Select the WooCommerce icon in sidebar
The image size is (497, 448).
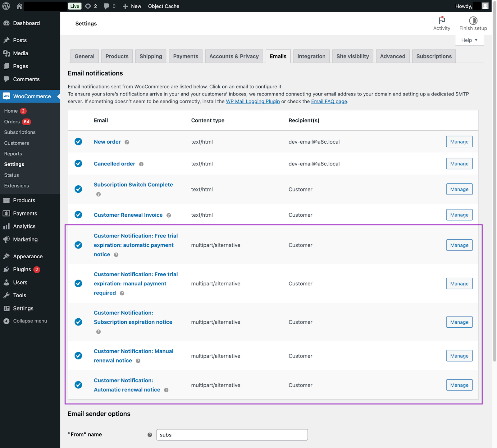(x=6, y=96)
